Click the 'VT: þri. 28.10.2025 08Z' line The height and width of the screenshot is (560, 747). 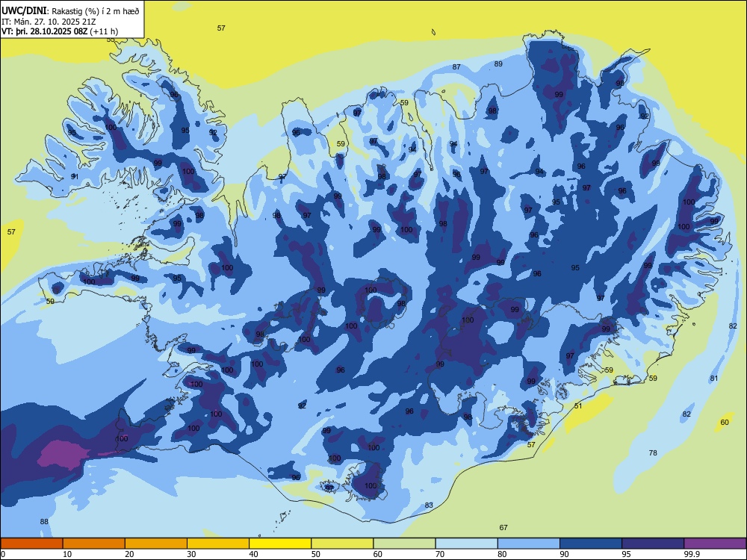click(44, 31)
